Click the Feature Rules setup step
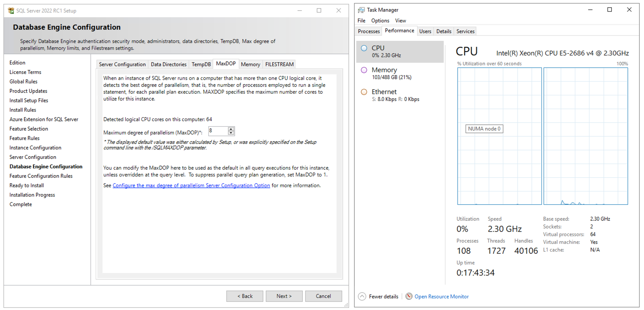 [x=24, y=138]
